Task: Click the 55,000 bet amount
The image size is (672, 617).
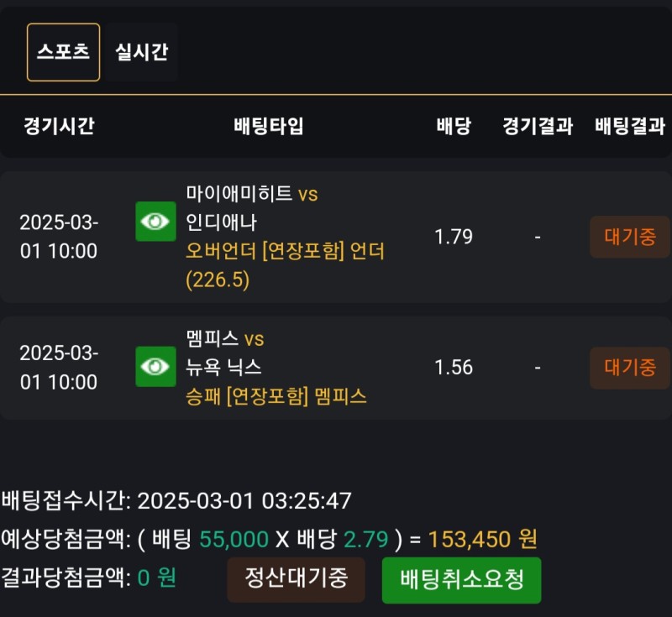Action: click(x=234, y=539)
